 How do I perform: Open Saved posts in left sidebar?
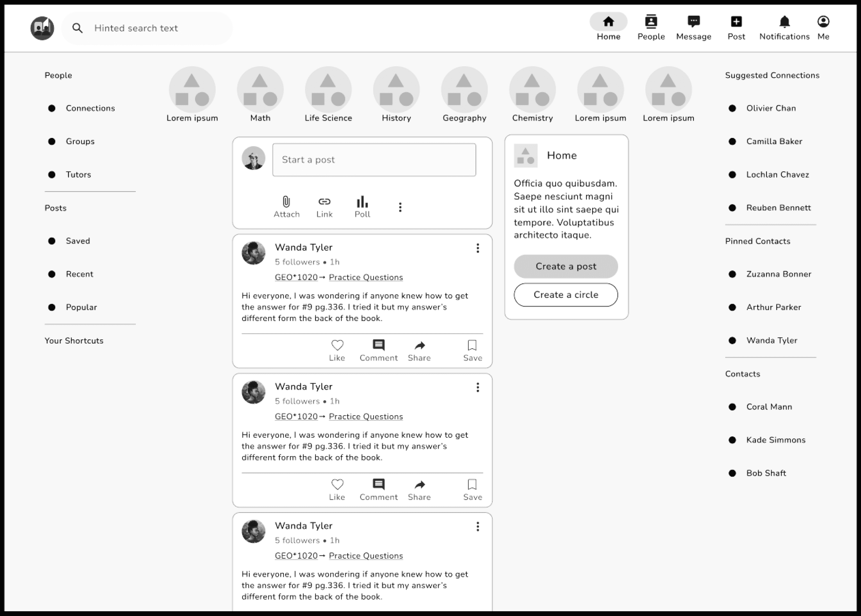tap(78, 241)
